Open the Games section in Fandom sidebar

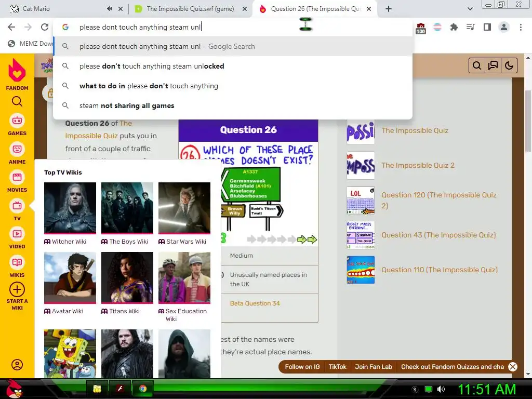pyautogui.click(x=17, y=125)
